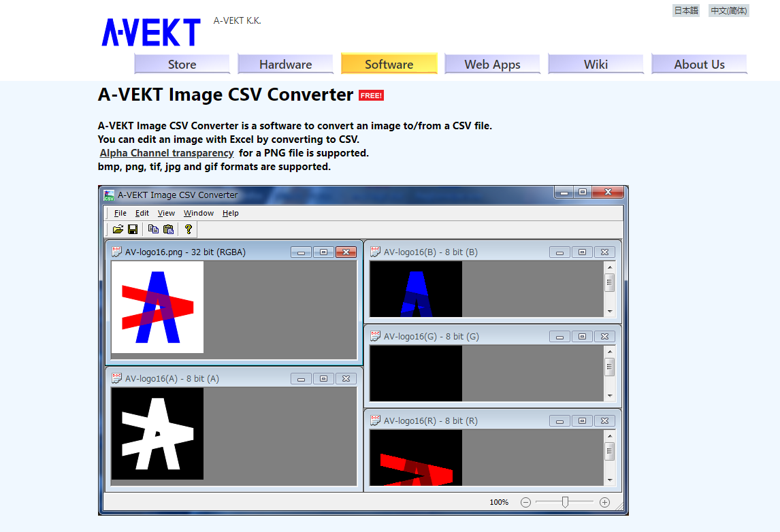Screen dimensions: 780x532
Task: Click the blue channel image in AV-logo16(B)
Action: (416, 289)
